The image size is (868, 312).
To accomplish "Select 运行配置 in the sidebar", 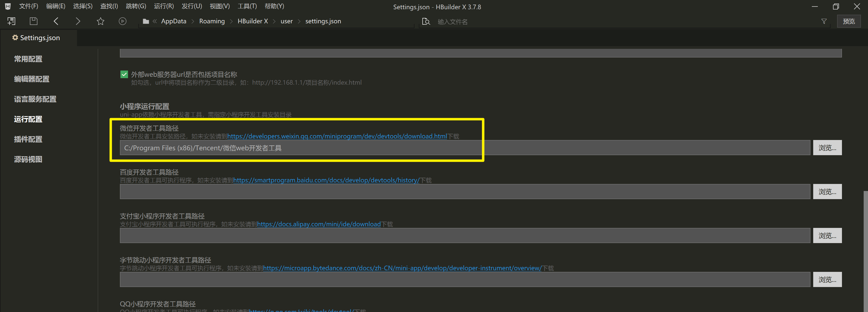I will coord(28,119).
